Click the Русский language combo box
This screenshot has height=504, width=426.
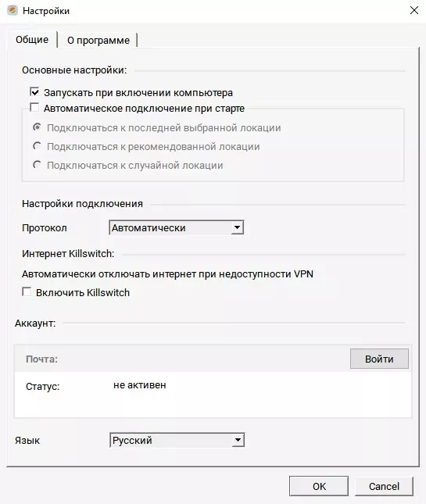pos(177,440)
